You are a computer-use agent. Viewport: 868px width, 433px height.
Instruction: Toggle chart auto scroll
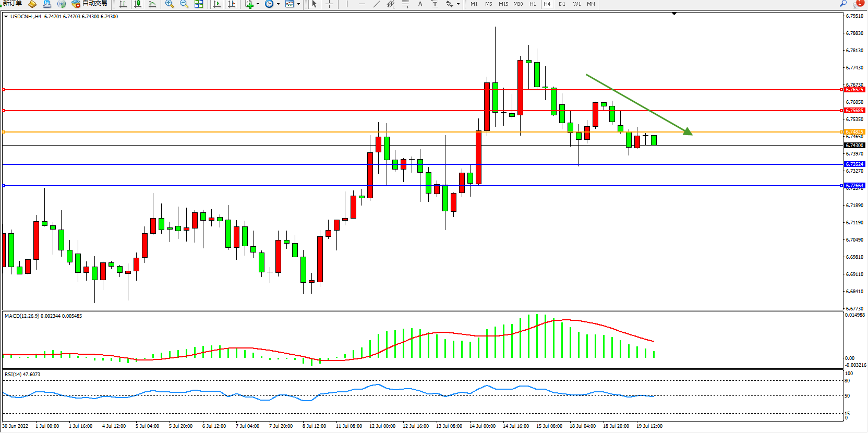point(217,4)
